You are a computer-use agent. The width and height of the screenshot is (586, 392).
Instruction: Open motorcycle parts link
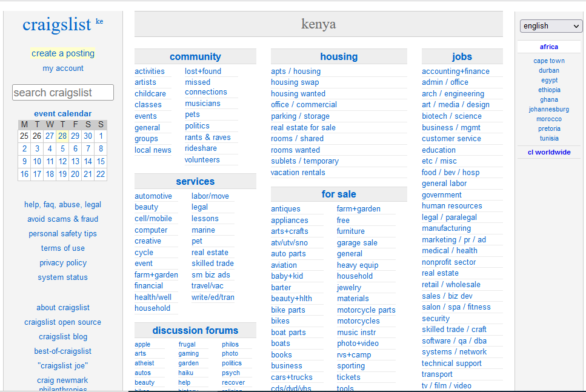pyautogui.click(x=366, y=310)
